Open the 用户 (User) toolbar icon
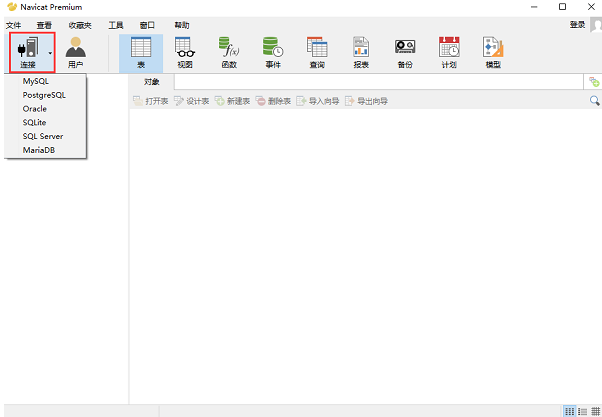This screenshot has height=417, width=602. pyautogui.click(x=76, y=50)
